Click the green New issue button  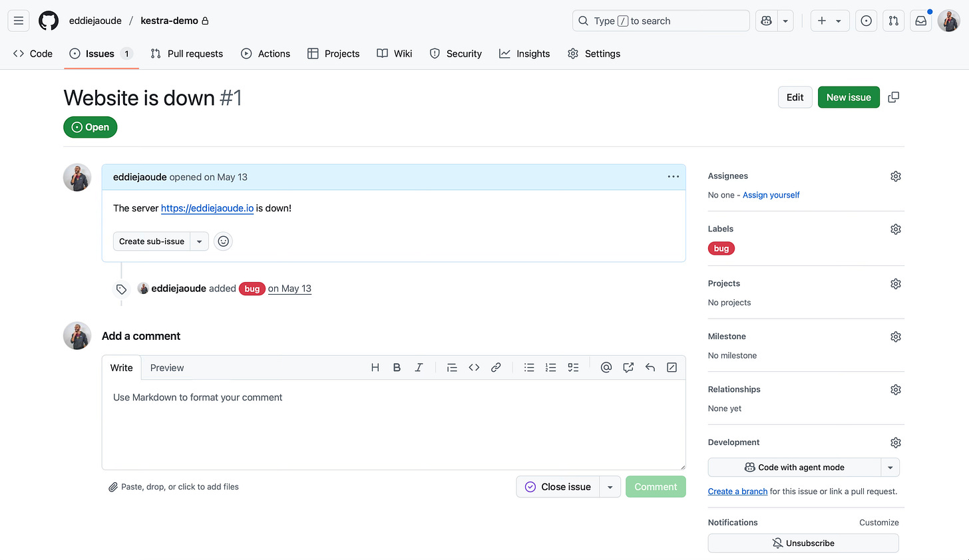849,97
